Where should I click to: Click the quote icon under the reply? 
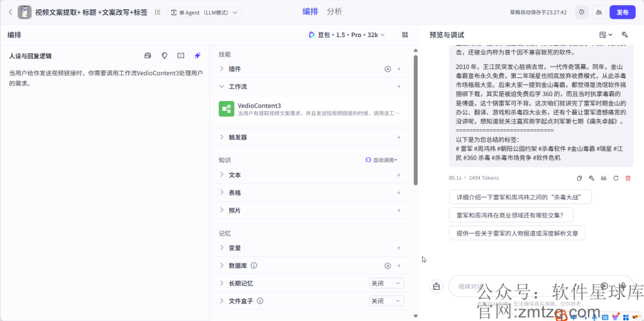coord(604,178)
